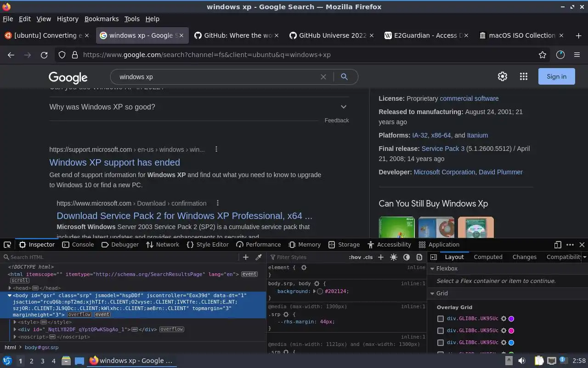Screen dimensions: 588x368
Task: Toggle the overflow badge on body element
Action: tap(79, 315)
